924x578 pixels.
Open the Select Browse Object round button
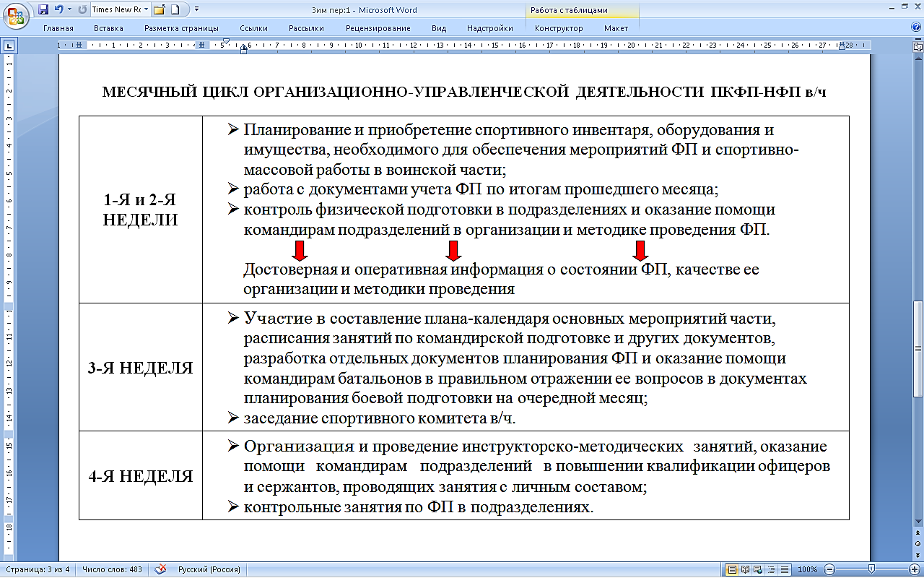[x=918, y=545]
